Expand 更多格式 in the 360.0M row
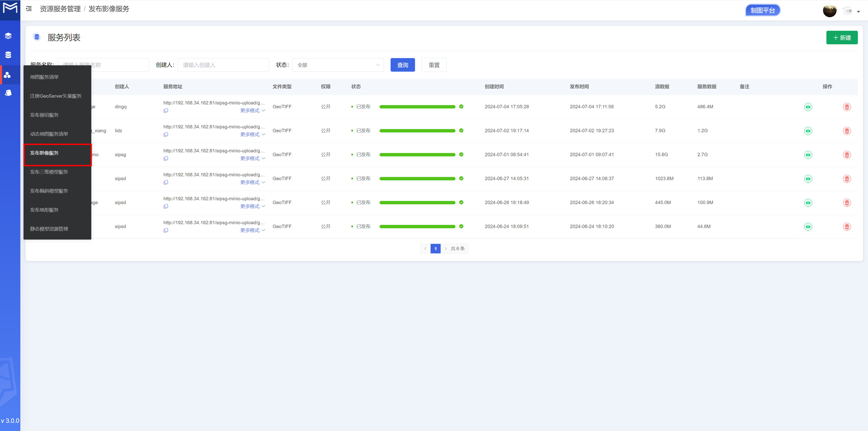Image resolution: width=868 pixels, height=431 pixels. (x=253, y=230)
